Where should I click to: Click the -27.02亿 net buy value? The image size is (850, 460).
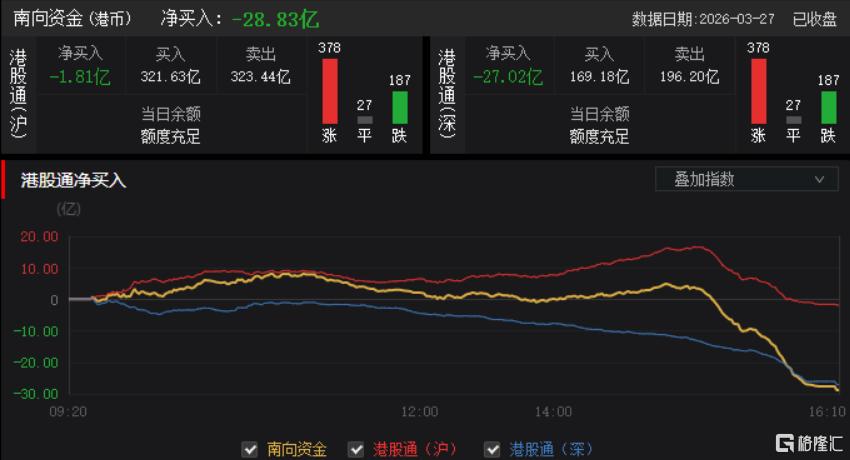pyautogui.click(x=507, y=76)
